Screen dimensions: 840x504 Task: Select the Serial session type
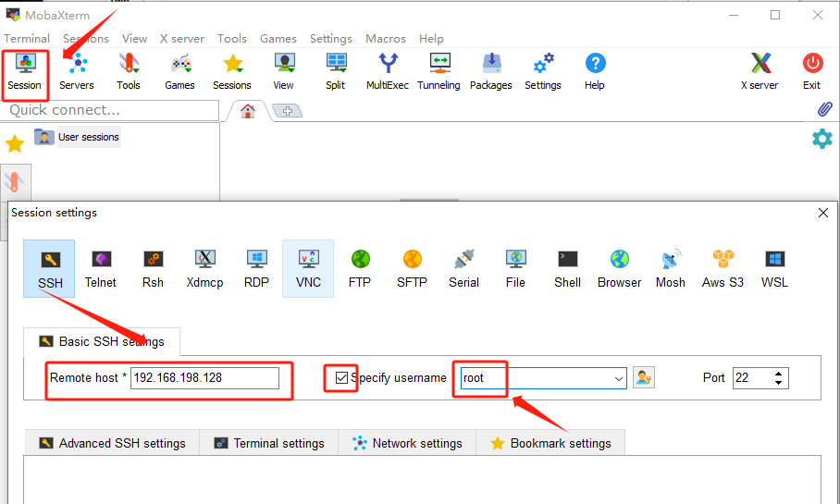pyautogui.click(x=463, y=269)
